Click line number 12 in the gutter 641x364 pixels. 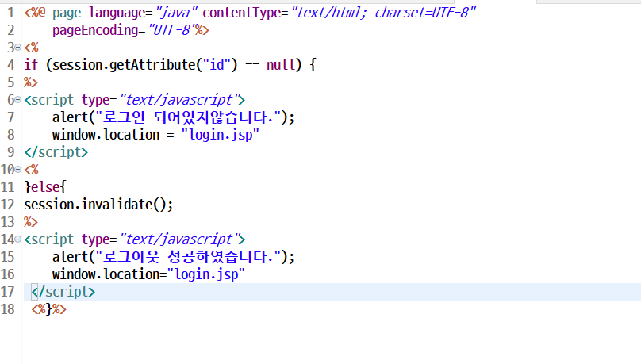(8, 205)
